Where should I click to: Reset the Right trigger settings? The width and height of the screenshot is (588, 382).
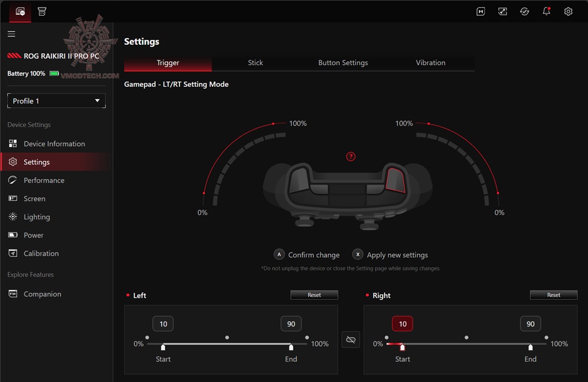tap(554, 295)
